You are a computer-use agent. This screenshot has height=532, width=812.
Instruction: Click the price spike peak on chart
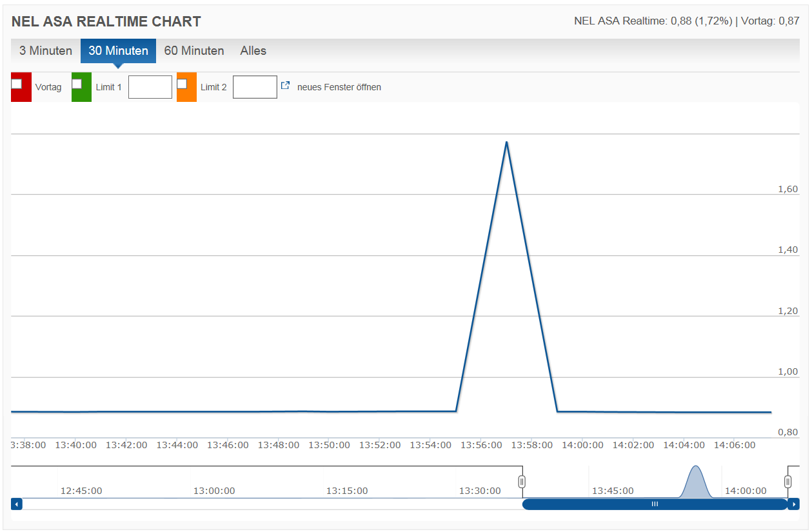(506, 142)
